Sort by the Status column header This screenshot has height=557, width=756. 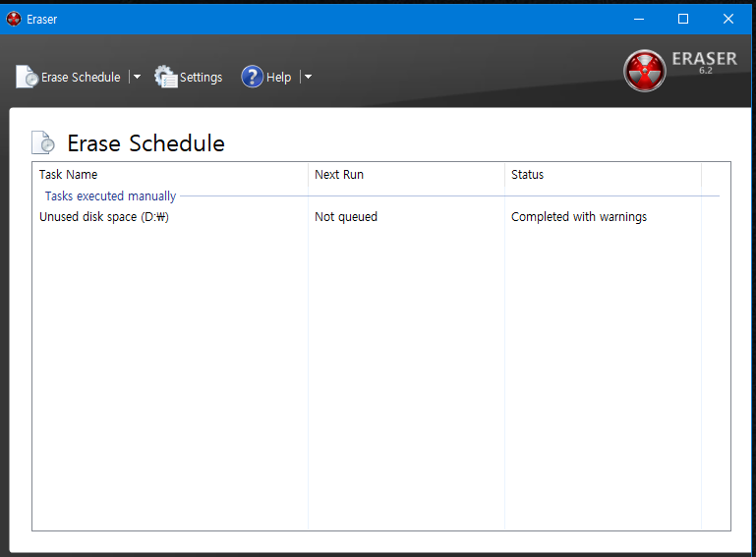pos(604,175)
